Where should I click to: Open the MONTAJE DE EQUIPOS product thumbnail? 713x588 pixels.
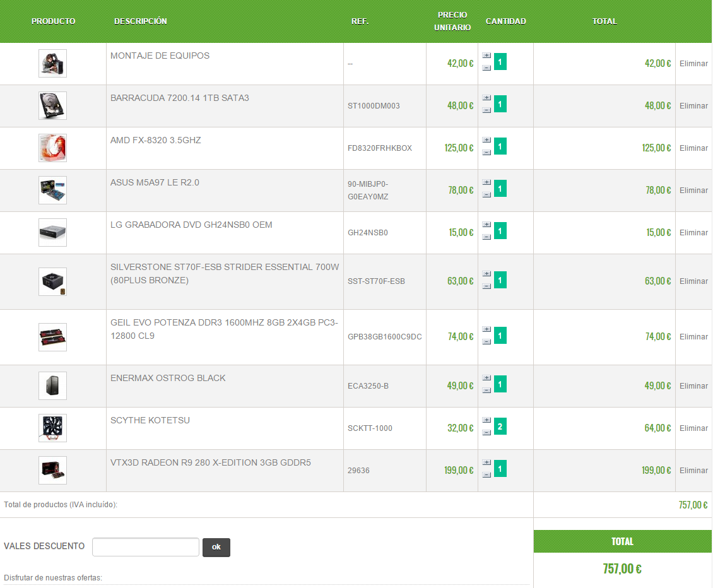[53, 63]
